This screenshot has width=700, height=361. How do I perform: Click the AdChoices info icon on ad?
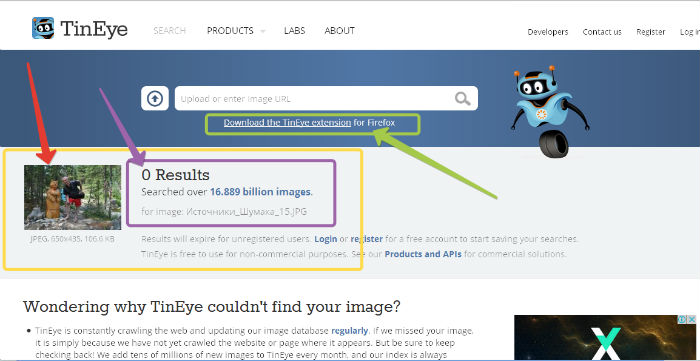(x=682, y=320)
